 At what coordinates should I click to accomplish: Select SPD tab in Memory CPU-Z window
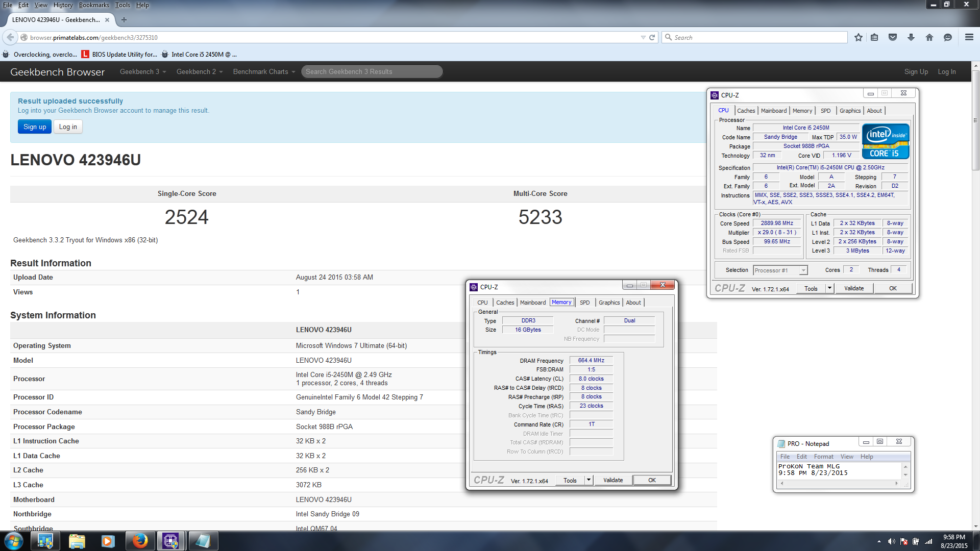[x=584, y=303]
